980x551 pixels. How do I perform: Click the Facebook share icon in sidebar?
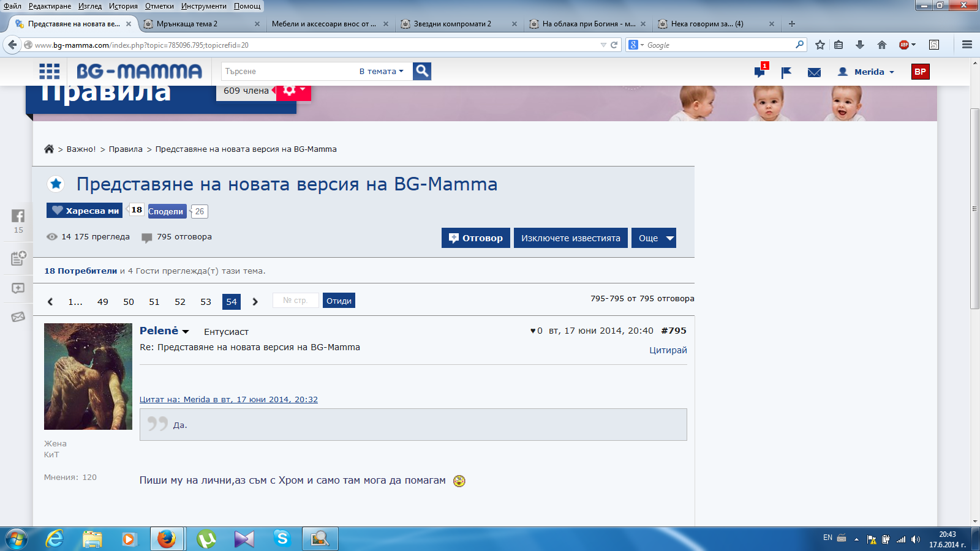coord(18,216)
